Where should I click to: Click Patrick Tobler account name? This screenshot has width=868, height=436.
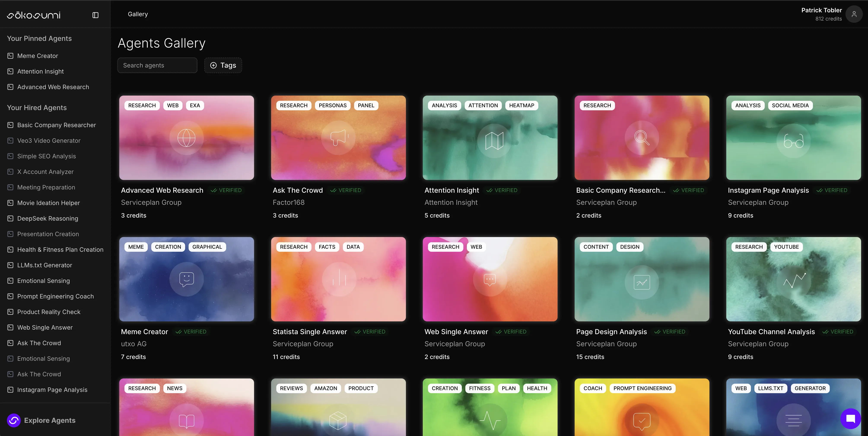[821, 10]
